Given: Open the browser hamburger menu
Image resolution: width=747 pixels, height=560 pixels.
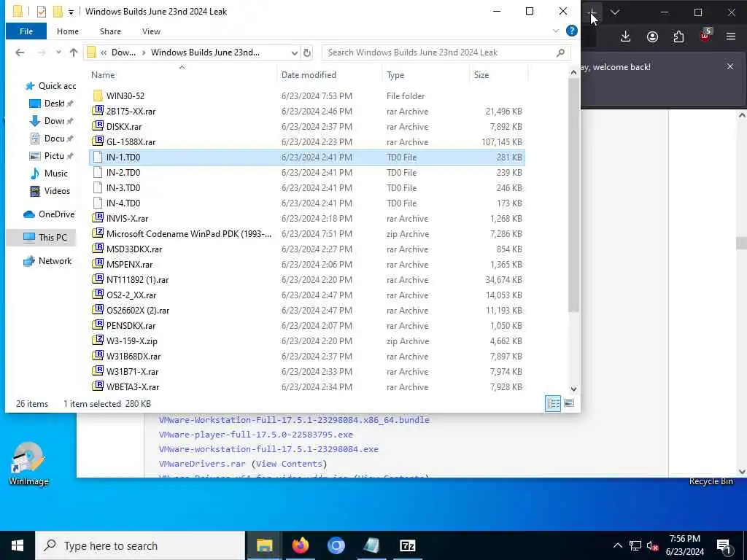Looking at the screenshot, I should point(731,36).
